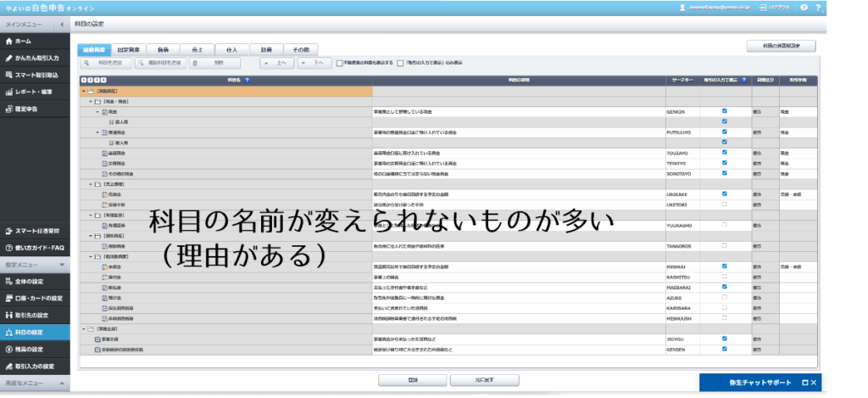
Task: Check the display checkbox in the UKETORI row
Action: click(724, 205)
